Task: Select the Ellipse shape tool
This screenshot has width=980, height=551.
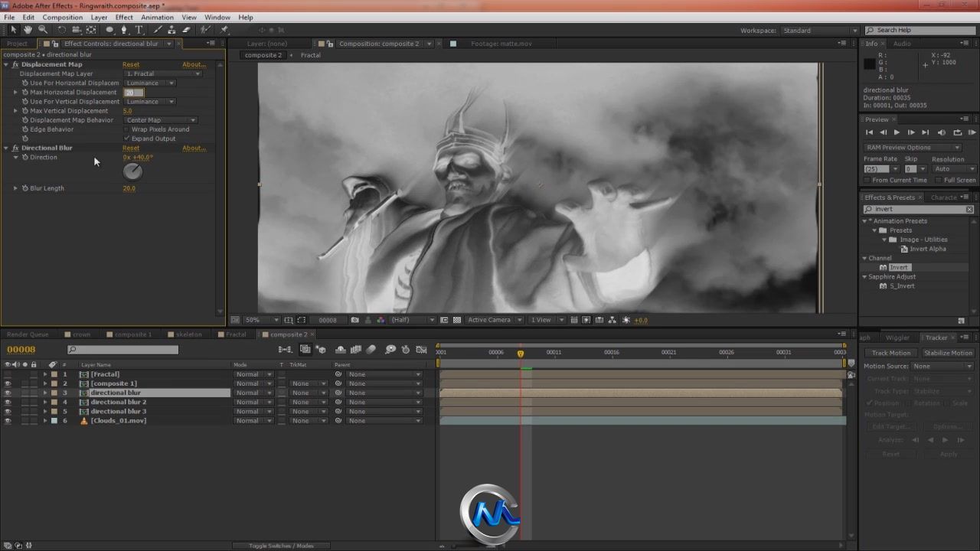Action: click(109, 30)
